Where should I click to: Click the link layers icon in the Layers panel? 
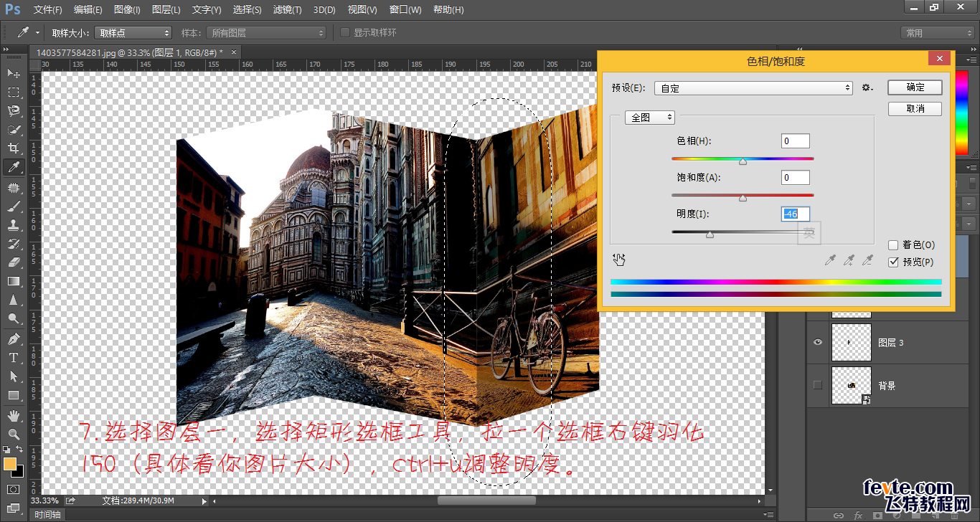tap(838, 515)
